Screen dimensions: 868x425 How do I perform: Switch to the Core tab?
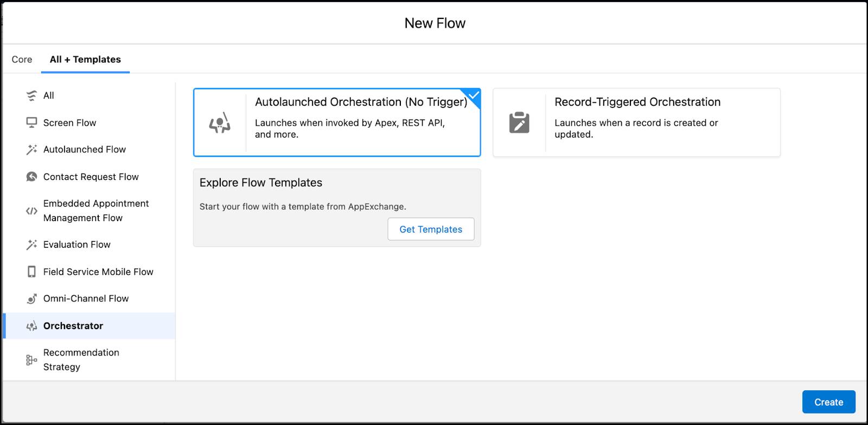tap(21, 59)
